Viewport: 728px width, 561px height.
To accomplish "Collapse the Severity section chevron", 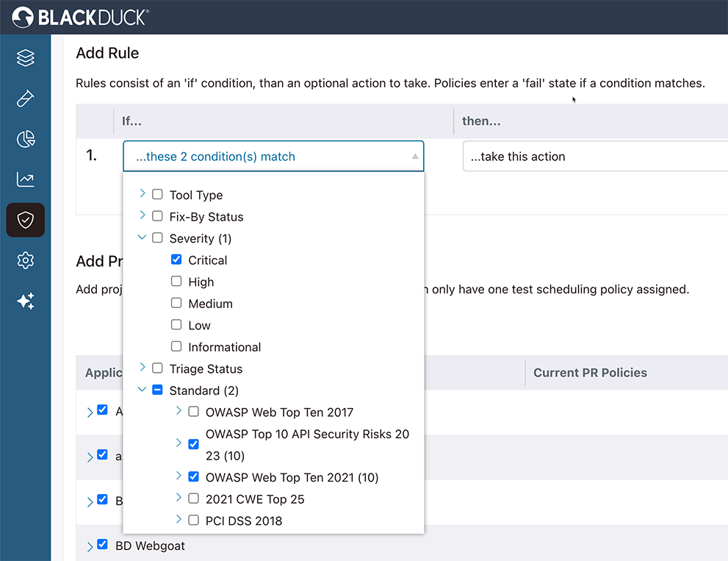I will (141, 238).
